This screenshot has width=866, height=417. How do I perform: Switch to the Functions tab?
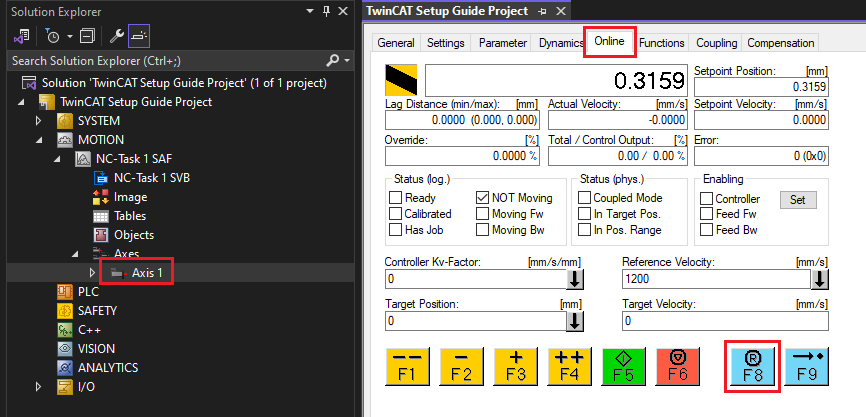[x=662, y=43]
